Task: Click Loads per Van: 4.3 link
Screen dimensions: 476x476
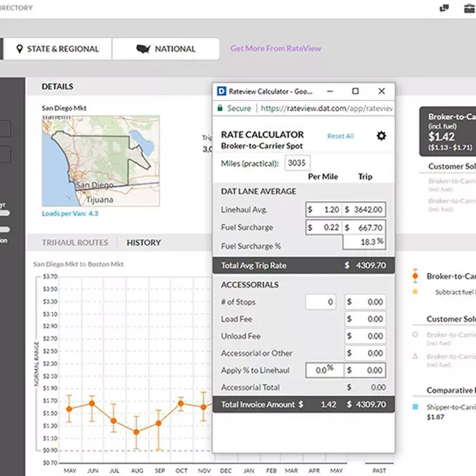Action: [x=70, y=213]
